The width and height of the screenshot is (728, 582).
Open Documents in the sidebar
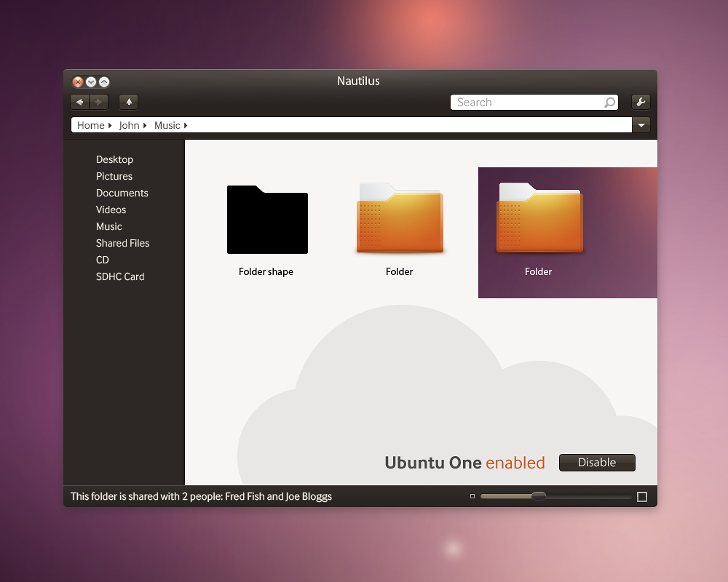[x=122, y=193]
